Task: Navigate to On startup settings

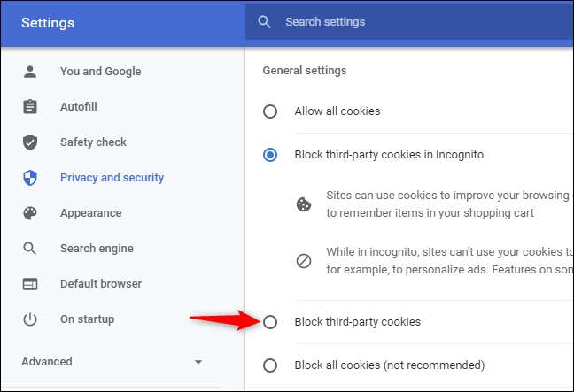Action: (x=87, y=319)
